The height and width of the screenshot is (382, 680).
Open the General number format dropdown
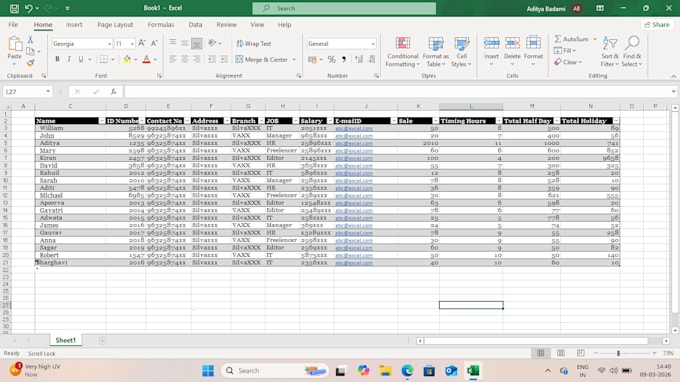[x=373, y=44]
